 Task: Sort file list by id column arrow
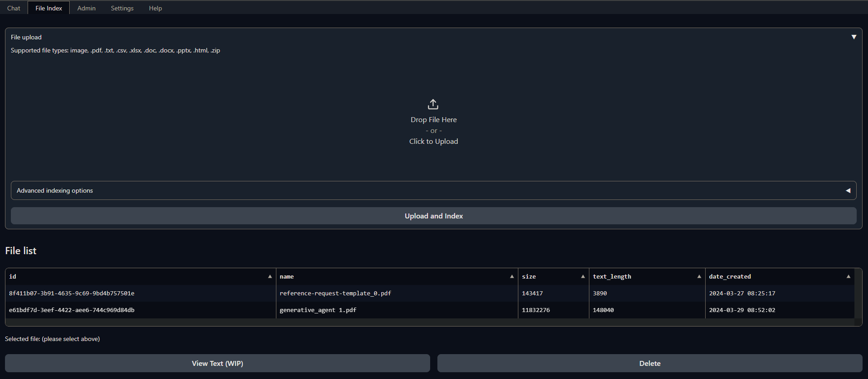tap(270, 276)
